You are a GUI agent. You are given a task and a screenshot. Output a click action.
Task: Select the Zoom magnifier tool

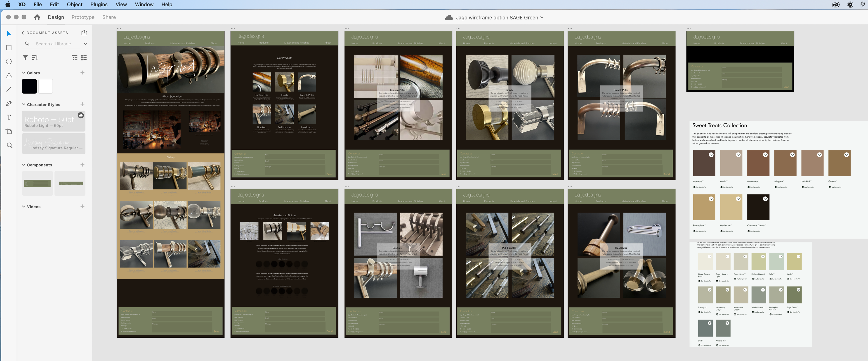point(9,145)
